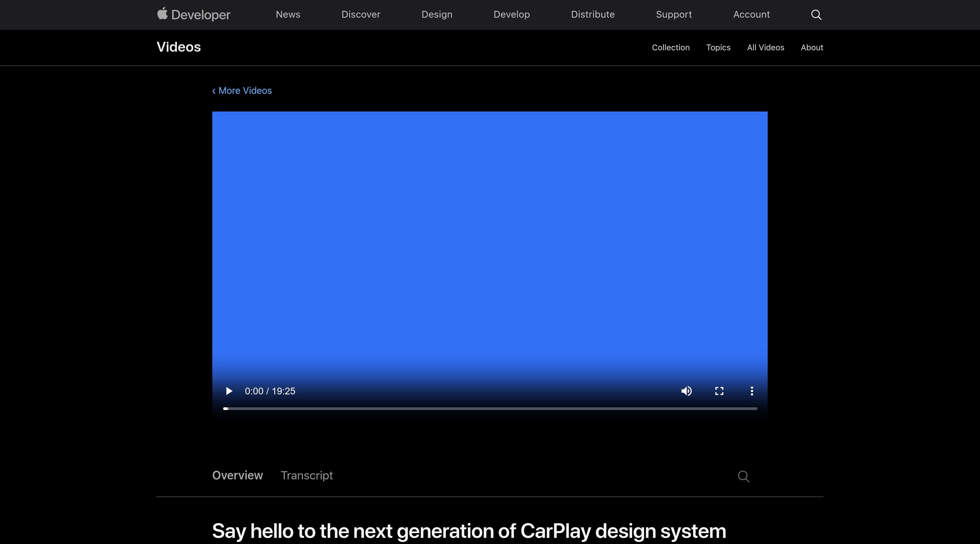980x544 pixels.
Task: Click the Videos section heading
Action: coord(178,47)
